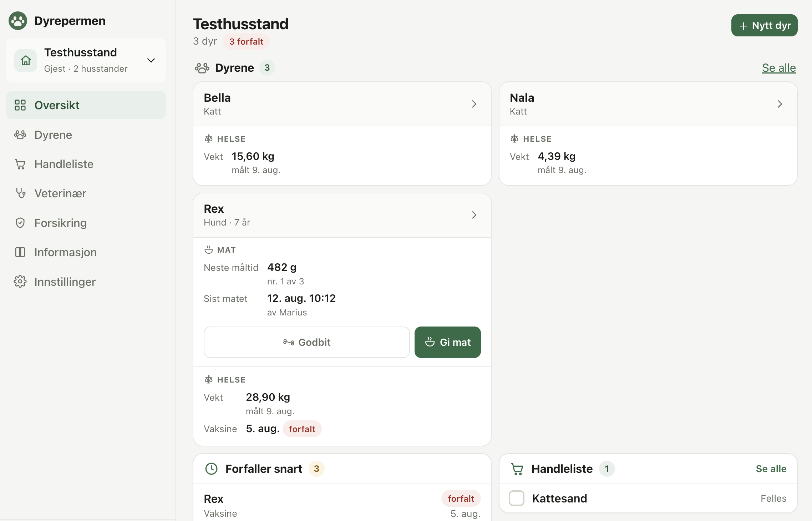Click the Gi mat button

448,342
